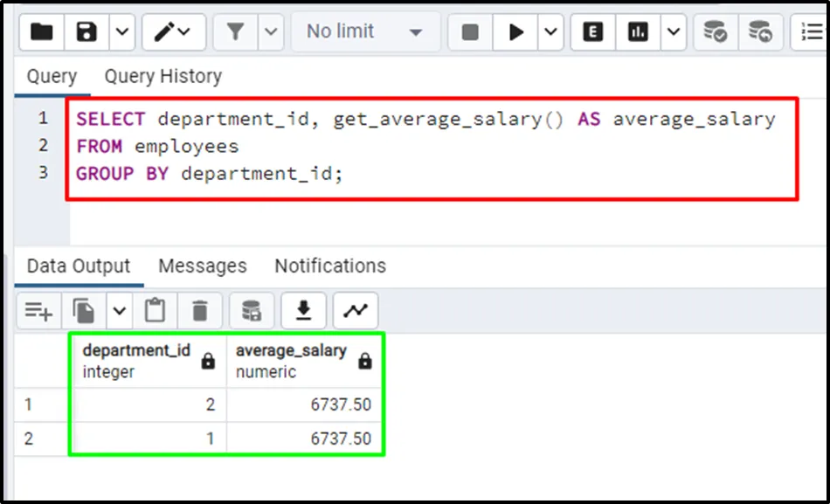Switch to the Query History tab
This screenshot has width=830, height=504.
click(163, 76)
